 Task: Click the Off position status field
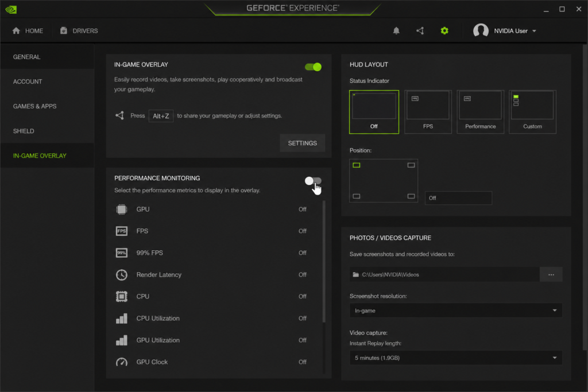pos(458,198)
